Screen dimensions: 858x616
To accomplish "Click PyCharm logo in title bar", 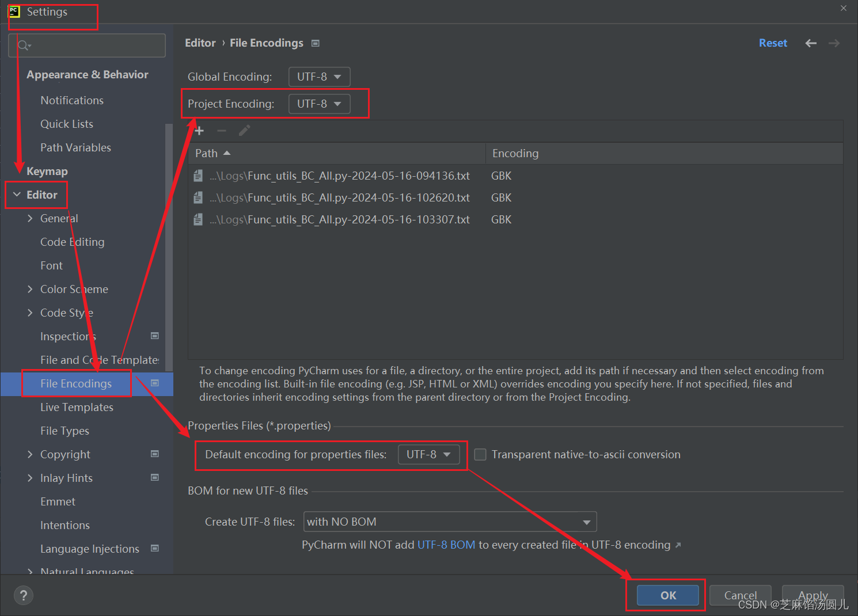I will click(x=14, y=12).
